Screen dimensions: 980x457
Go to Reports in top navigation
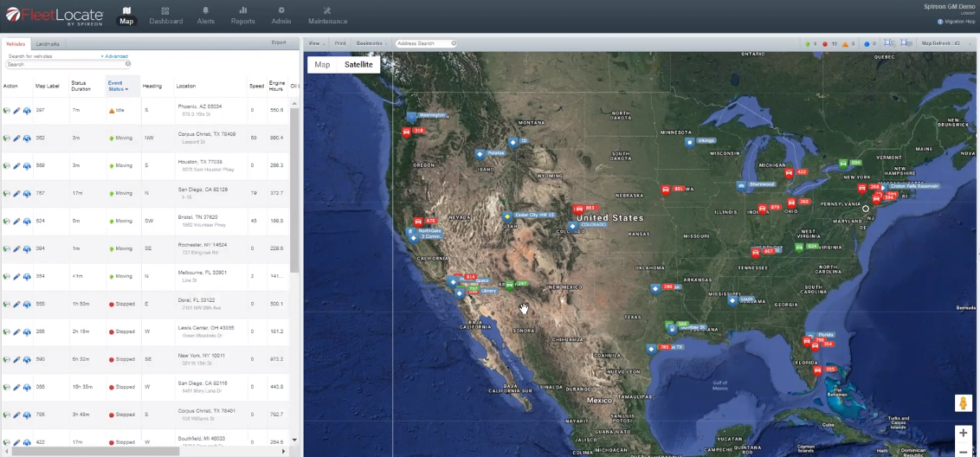tap(242, 16)
